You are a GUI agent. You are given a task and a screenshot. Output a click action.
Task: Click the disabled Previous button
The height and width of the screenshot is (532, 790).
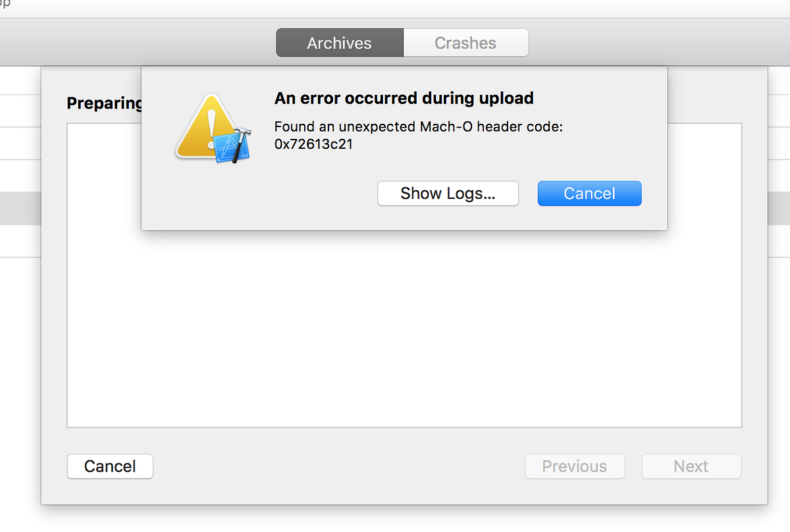pyautogui.click(x=575, y=466)
